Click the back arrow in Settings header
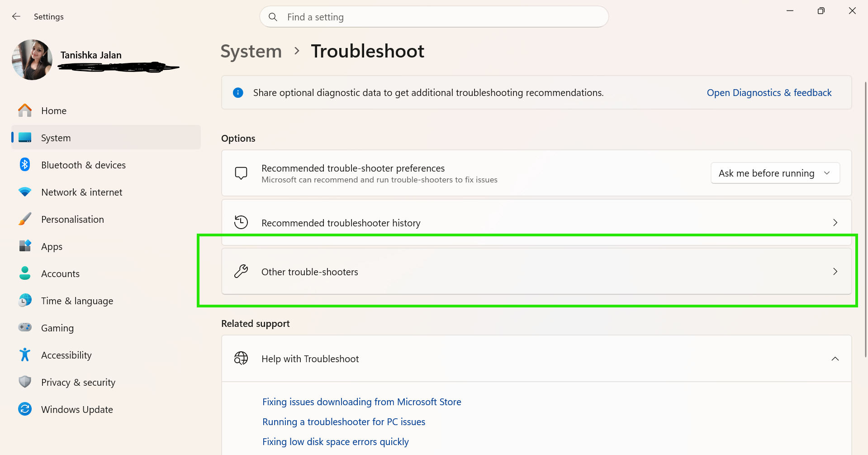 (x=16, y=17)
